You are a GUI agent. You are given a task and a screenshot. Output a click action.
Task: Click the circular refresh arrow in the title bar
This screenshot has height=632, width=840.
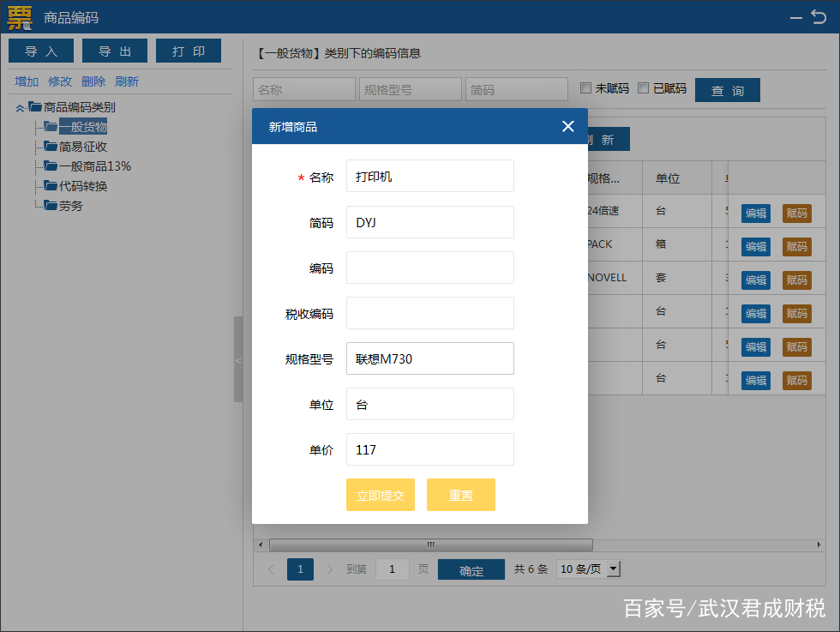coord(819,17)
